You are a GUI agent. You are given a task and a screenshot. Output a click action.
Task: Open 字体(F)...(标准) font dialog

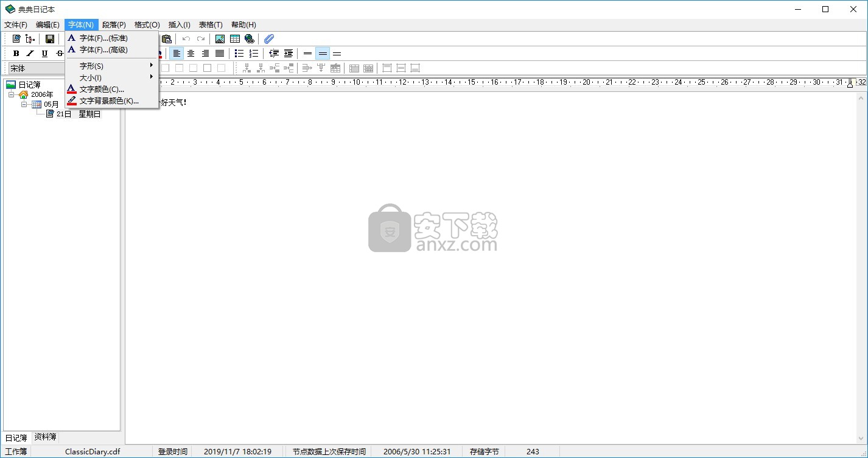click(111, 38)
